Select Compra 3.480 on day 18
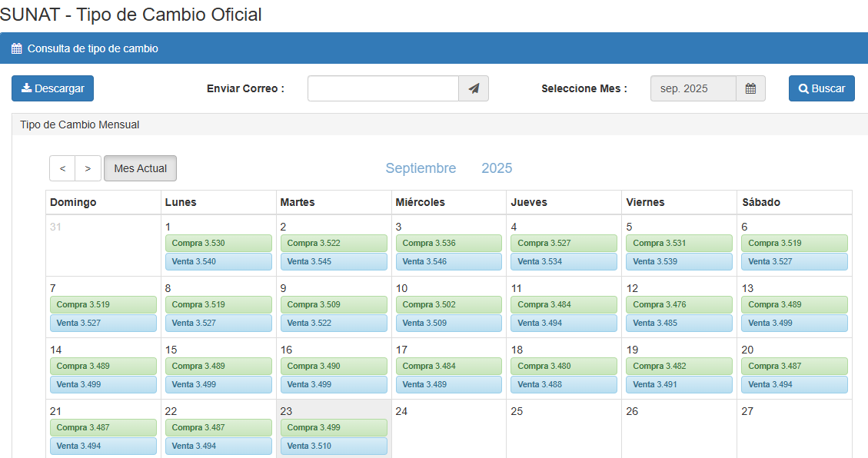Viewport: 868px width, 458px height. tap(564, 367)
